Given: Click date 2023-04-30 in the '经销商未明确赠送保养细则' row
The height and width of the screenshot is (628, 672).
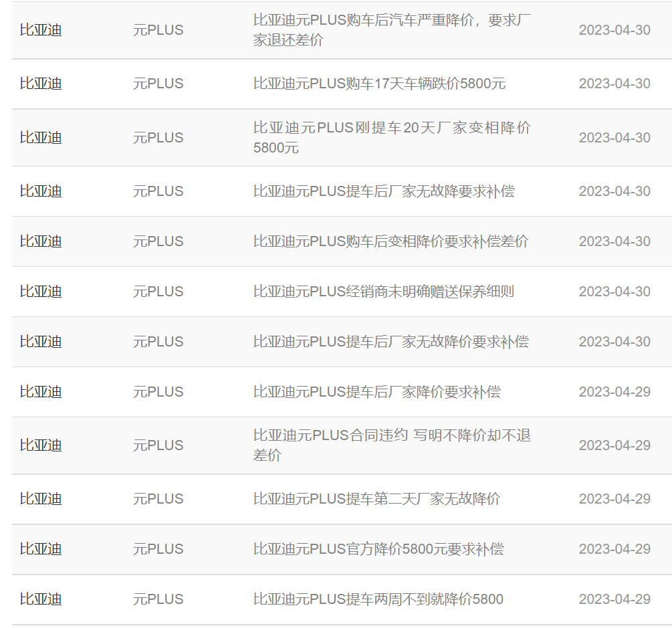Looking at the screenshot, I should point(614,292).
